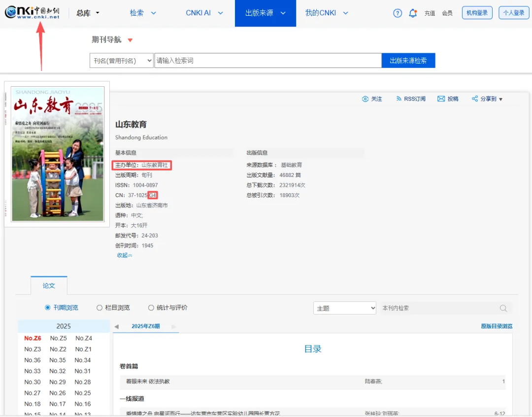Click the 机构登录 button

click(477, 13)
